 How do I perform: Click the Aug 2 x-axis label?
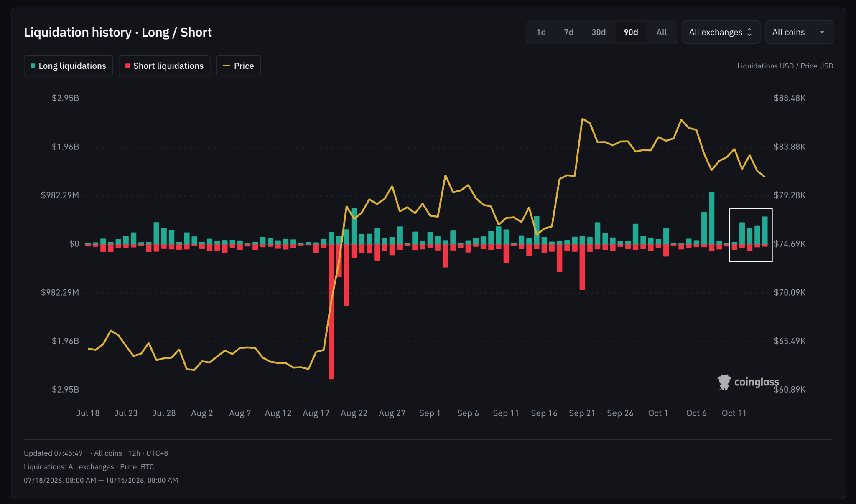pos(202,413)
